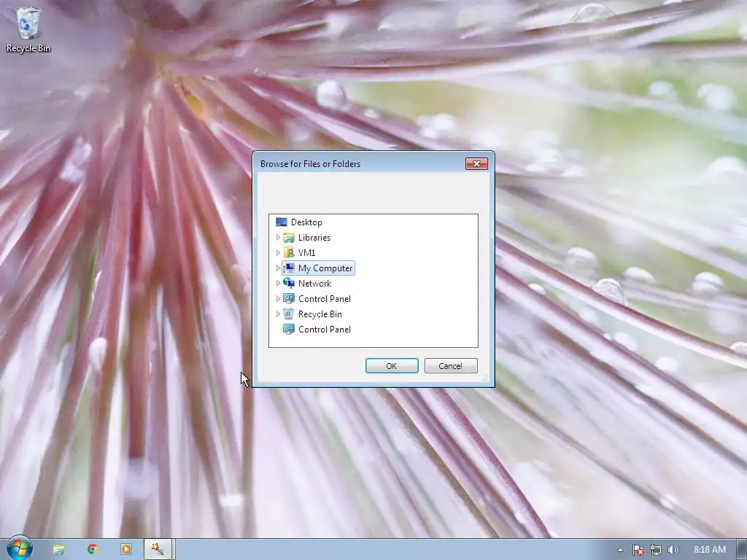This screenshot has width=747, height=560.
Task: Expand the Control Panel node below Network
Action: click(278, 298)
